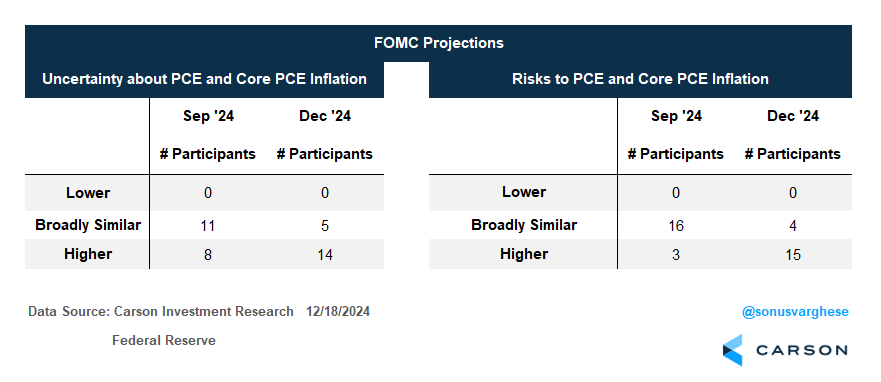Screen dimensions: 881x382
Task: Click the Data Source Carson Investment Research text
Action: 161,312
